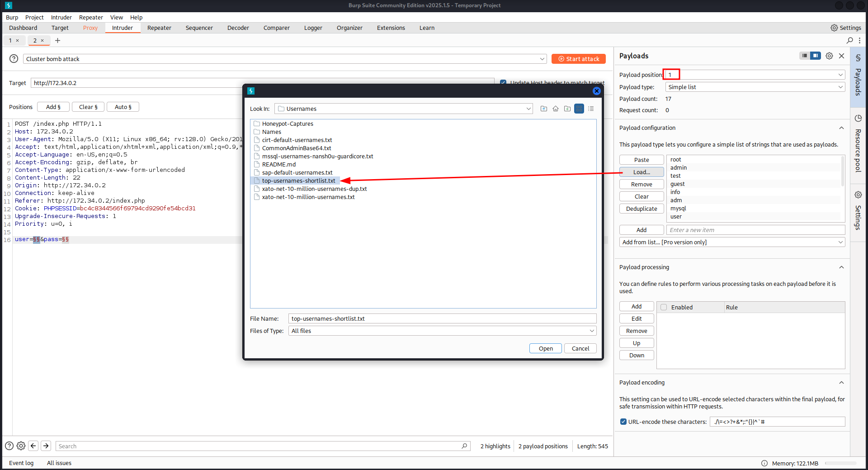Image resolution: width=868 pixels, height=470 pixels.
Task: Switch to the Decoder tab
Action: [x=238, y=28]
